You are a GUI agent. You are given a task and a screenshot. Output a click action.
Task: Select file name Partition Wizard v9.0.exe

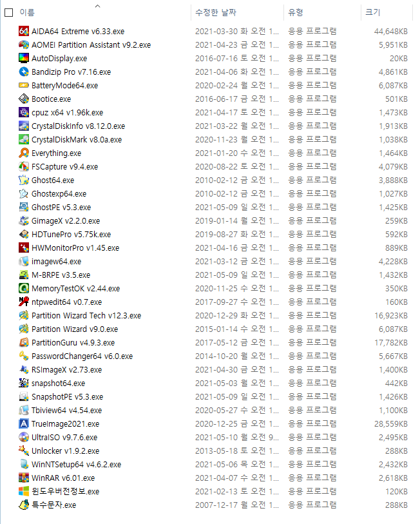[x=75, y=329]
